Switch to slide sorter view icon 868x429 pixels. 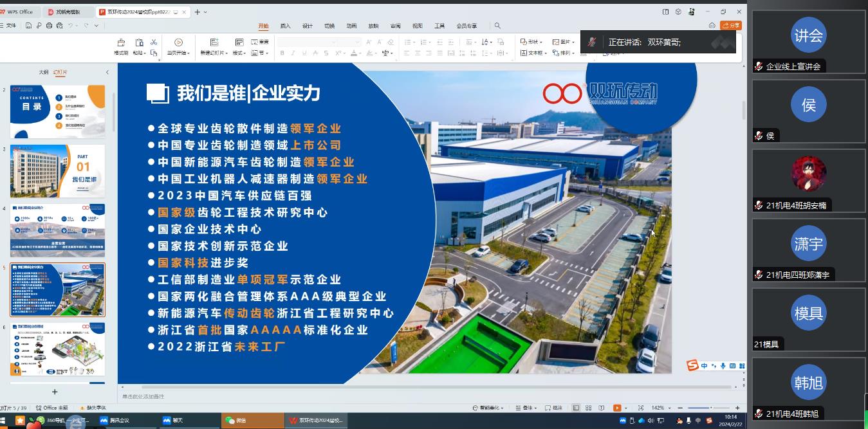point(589,408)
